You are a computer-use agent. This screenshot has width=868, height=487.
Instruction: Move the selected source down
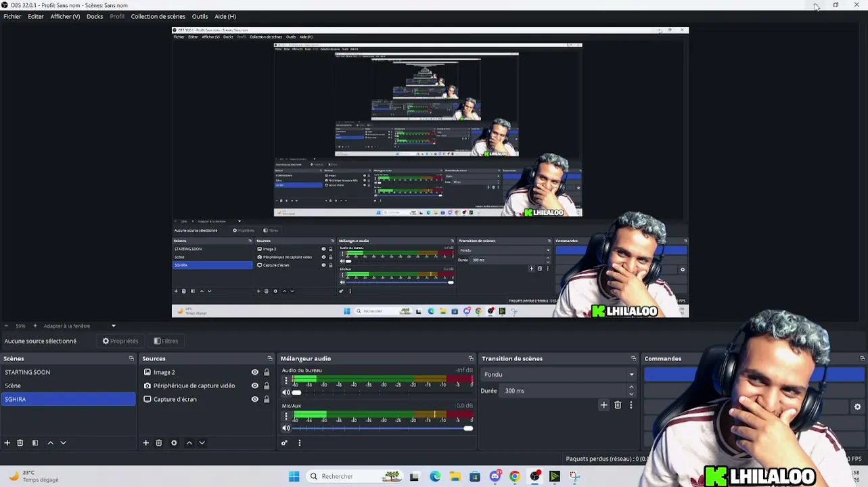pos(202,443)
